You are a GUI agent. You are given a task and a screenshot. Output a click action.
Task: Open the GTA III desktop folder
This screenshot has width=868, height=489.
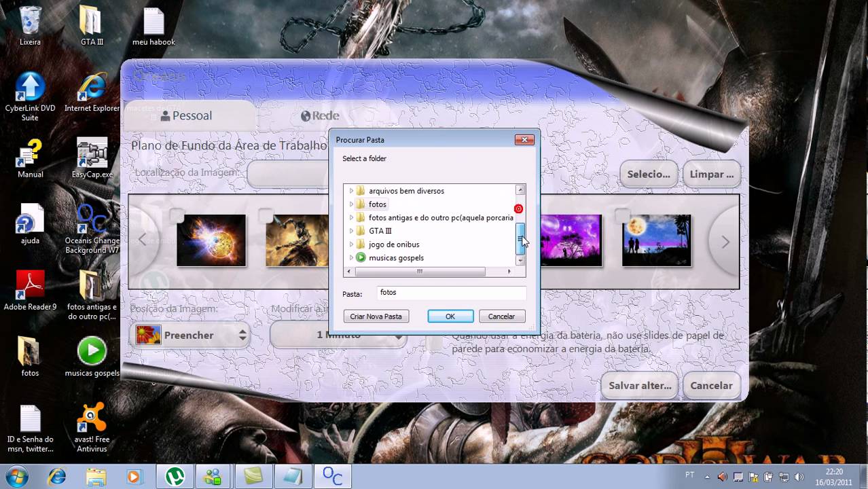(x=92, y=26)
